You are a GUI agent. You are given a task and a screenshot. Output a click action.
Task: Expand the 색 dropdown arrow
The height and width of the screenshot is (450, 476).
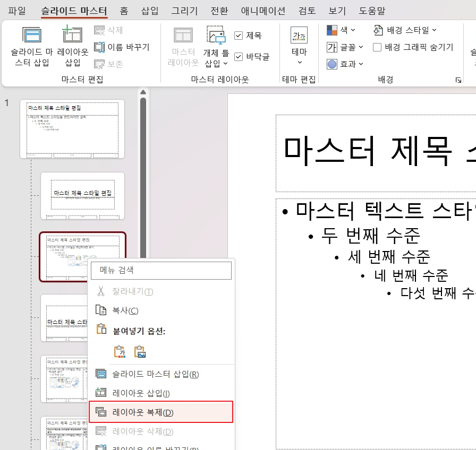(x=353, y=30)
